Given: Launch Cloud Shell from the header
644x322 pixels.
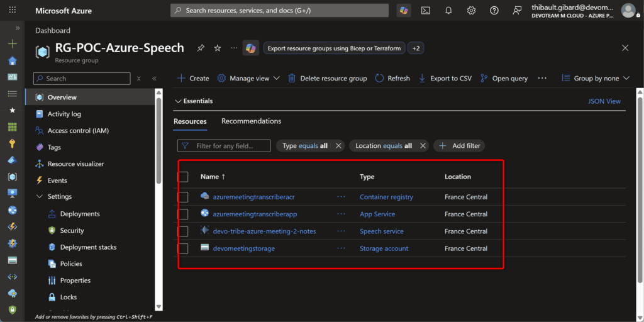Looking at the screenshot, I should [426, 10].
